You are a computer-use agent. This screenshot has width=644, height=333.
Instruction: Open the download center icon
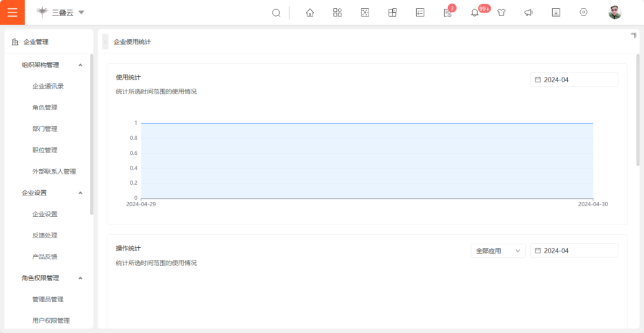tap(556, 13)
